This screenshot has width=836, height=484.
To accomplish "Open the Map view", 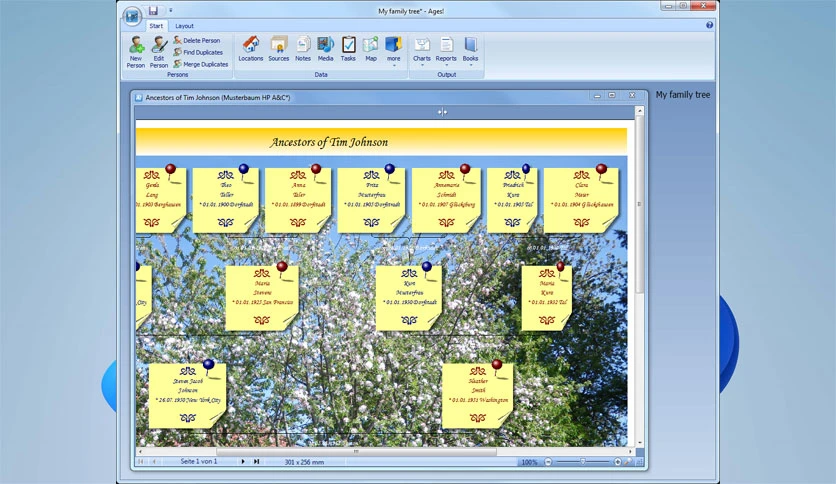I will click(371, 49).
